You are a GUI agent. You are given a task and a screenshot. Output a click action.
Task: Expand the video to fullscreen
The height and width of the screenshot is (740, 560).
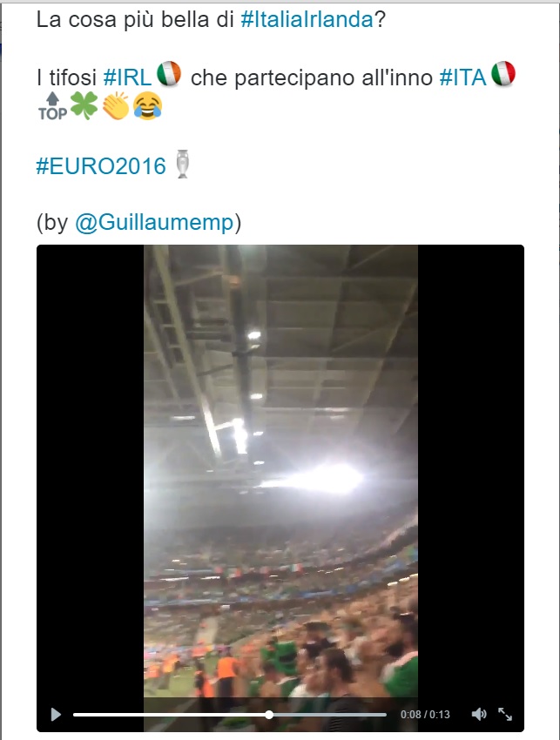point(505,715)
